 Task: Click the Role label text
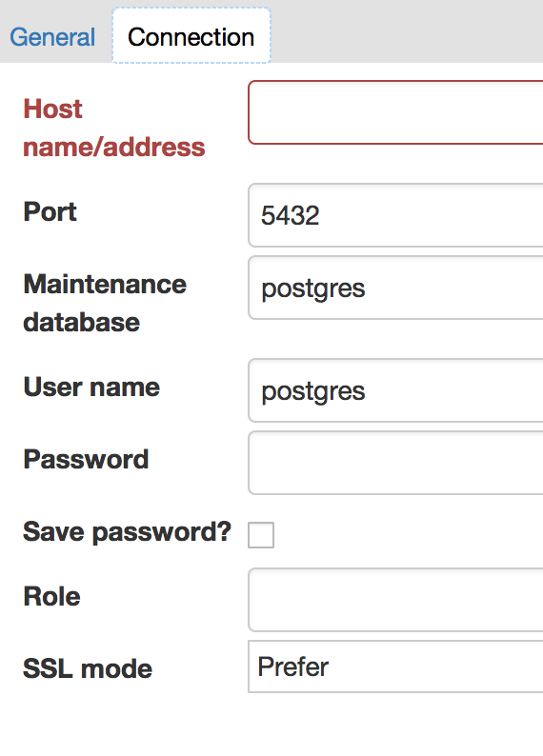[x=52, y=596]
